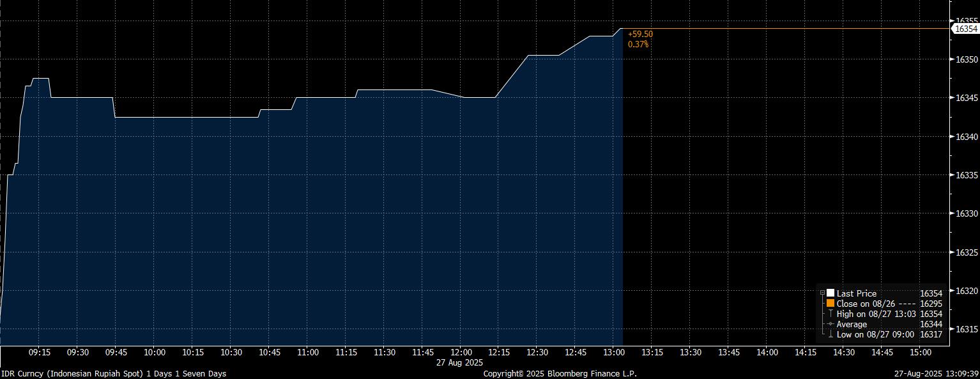The height and width of the screenshot is (379, 980).
Task: Click the 16315 price axis label
Action: coord(967,329)
